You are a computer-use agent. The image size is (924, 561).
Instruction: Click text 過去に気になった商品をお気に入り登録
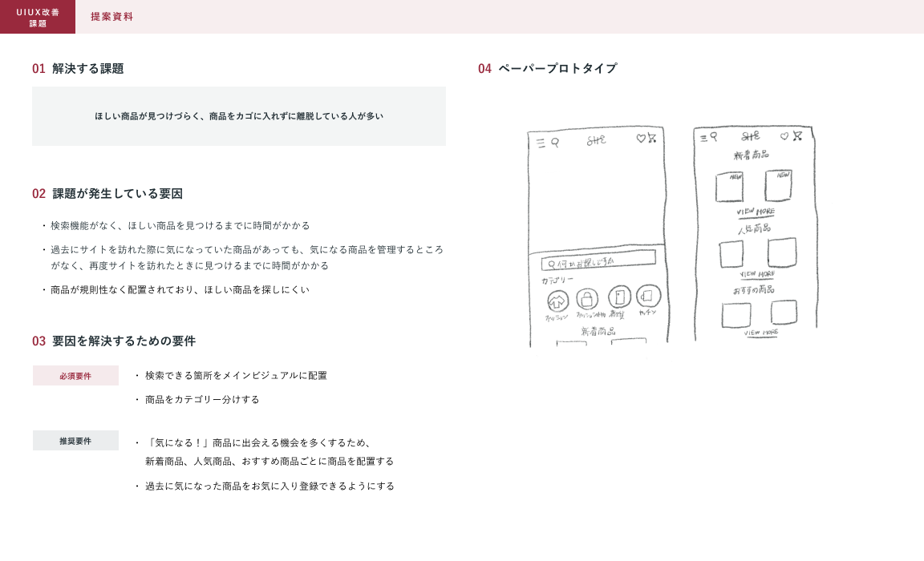pyautogui.click(x=269, y=486)
